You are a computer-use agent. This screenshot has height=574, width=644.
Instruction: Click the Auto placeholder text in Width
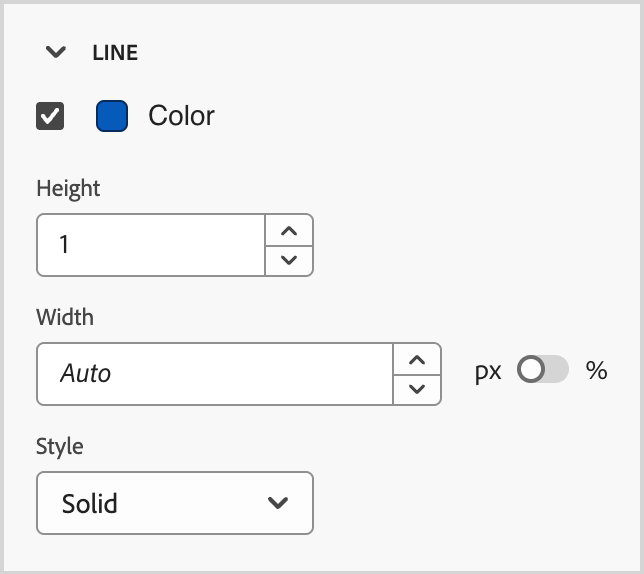click(x=86, y=374)
